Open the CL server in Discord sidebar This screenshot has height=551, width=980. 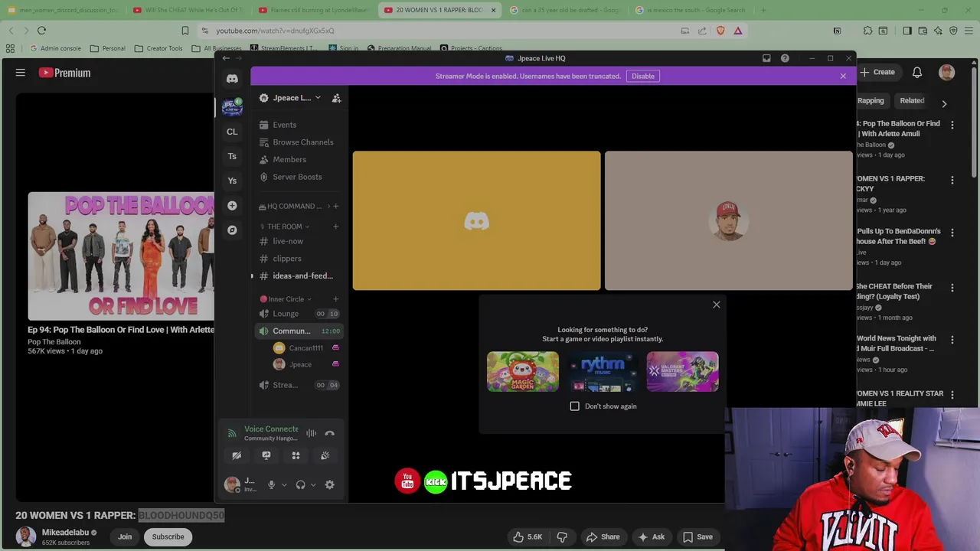pyautogui.click(x=232, y=132)
